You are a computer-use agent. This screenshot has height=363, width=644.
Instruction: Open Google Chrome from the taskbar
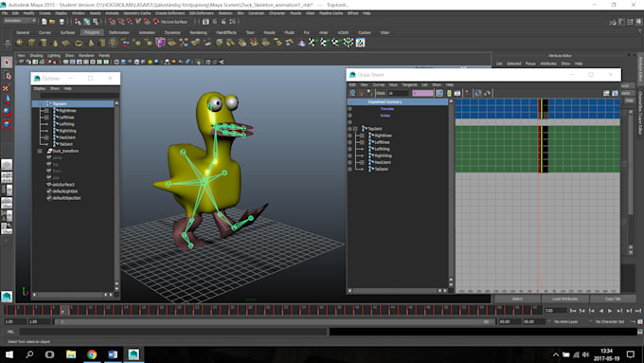(x=92, y=354)
